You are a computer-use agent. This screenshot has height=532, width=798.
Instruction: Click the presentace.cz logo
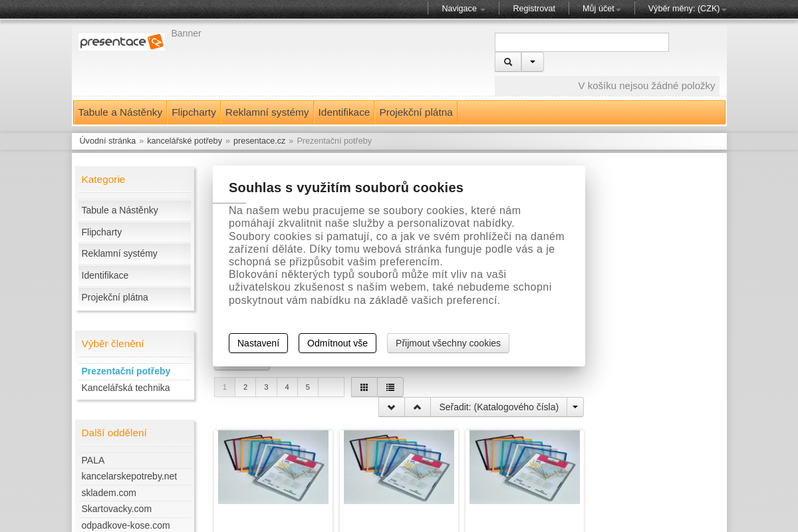pyautogui.click(x=121, y=42)
